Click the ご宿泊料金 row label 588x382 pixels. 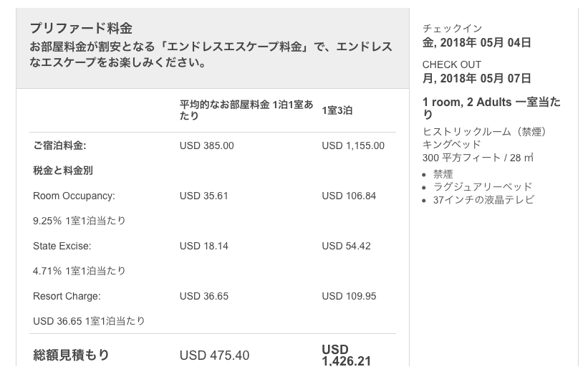pos(59,145)
